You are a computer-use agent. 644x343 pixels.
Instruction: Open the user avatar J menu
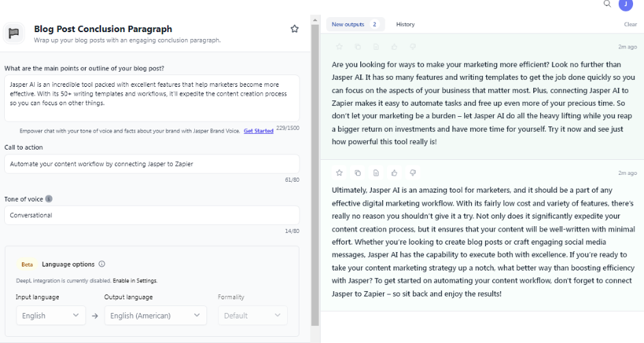(x=626, y=4)
